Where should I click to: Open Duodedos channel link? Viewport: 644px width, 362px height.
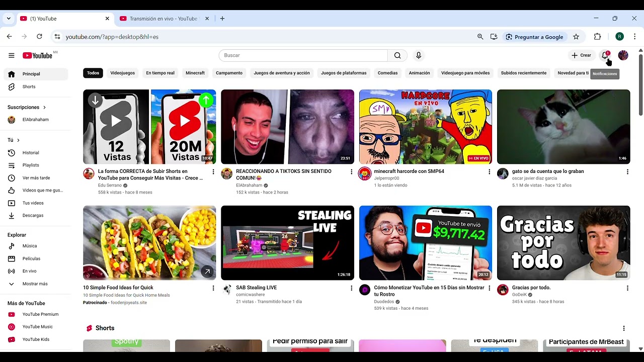tap(384, 302)
